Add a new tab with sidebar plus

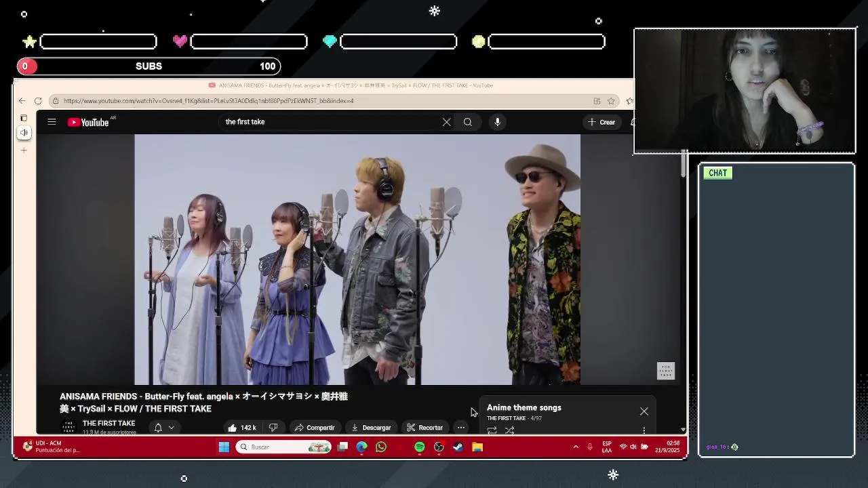click(24, 150)
